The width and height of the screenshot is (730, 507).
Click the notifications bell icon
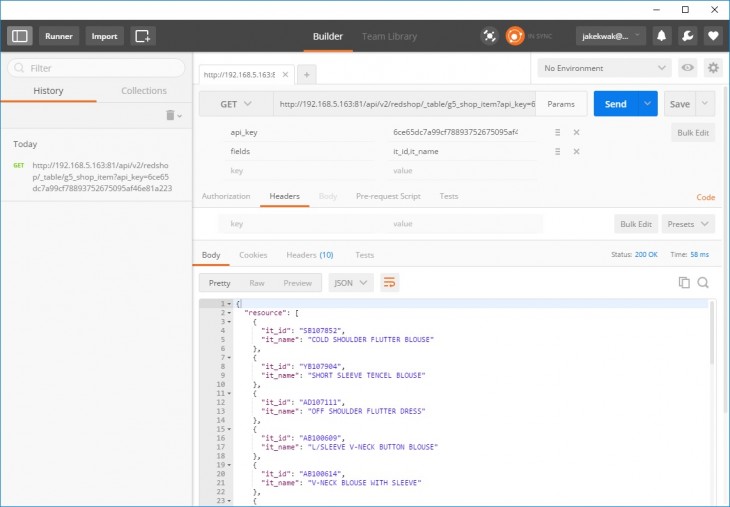pos(662,36)
